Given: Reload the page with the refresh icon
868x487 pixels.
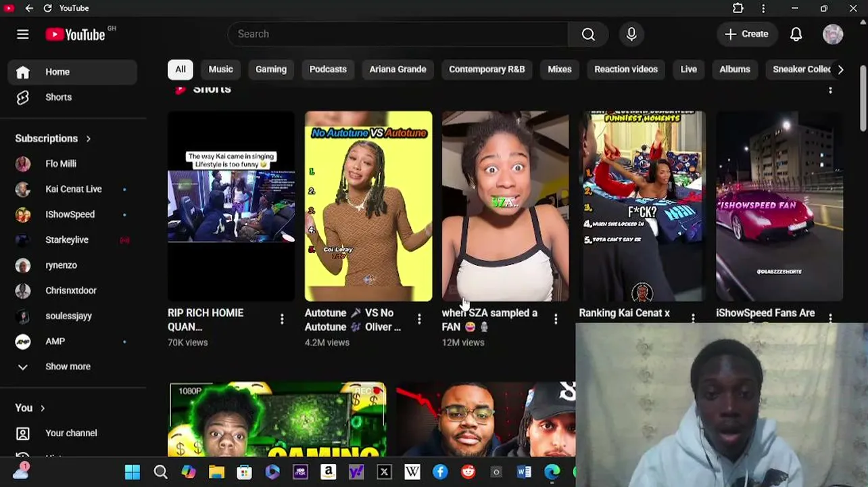Looking at the screenshot, I should coord(47,8).
